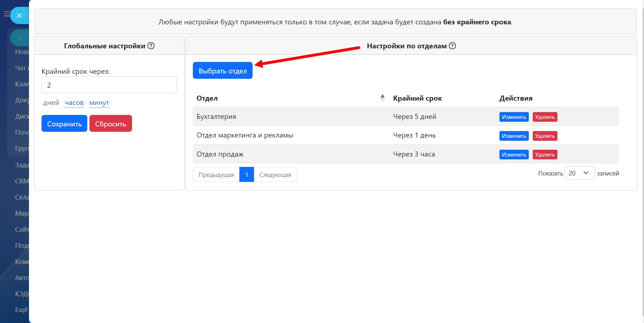Viewport: 644px width, 323px height.
Task: Reset the global settings with Сбросить
Action: (111, 124)
